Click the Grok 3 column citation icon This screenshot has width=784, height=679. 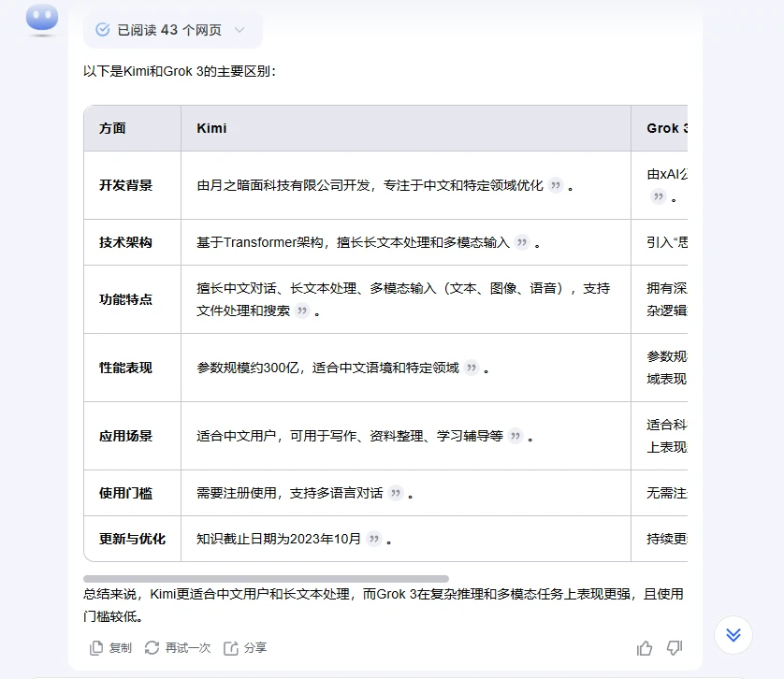click(x=659, y=197)
